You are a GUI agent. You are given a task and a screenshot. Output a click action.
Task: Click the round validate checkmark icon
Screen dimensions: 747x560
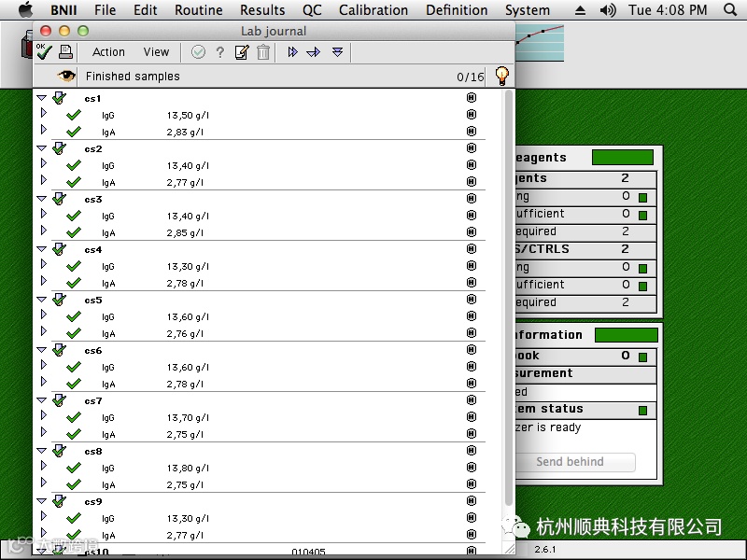point(198,52)
